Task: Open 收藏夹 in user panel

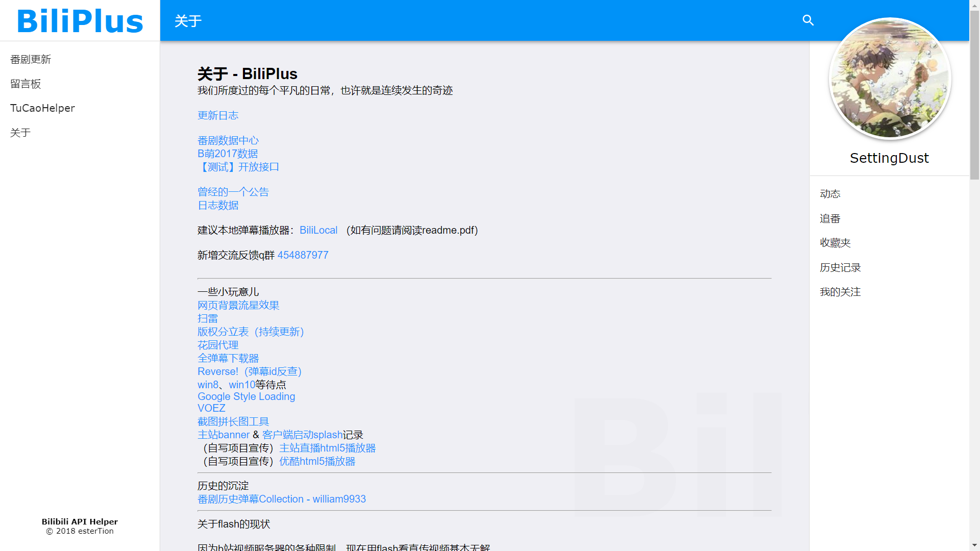Action: [835, 243]
